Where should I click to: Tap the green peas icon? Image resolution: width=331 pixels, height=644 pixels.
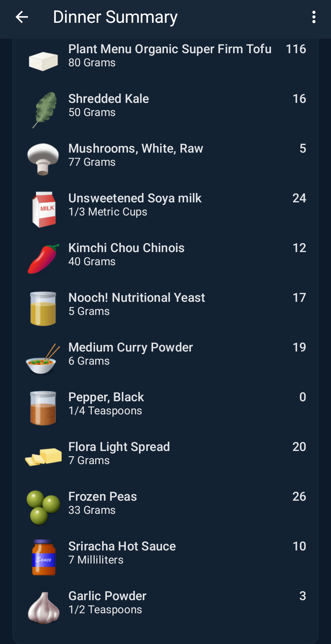click(x=43, y=507)
